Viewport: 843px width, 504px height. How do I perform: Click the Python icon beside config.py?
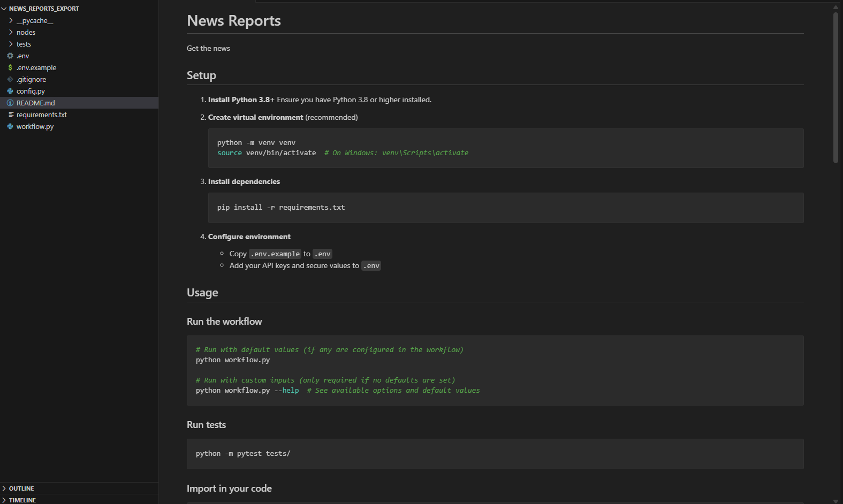pos(10,91)
